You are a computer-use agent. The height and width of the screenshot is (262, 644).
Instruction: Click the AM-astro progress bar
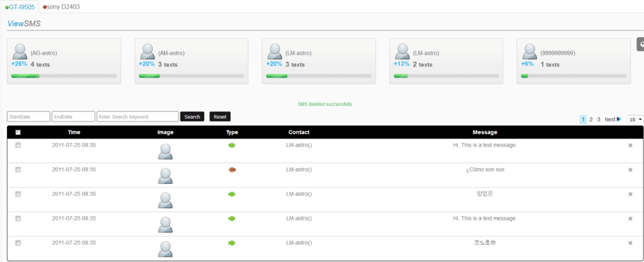coord(191,76)
